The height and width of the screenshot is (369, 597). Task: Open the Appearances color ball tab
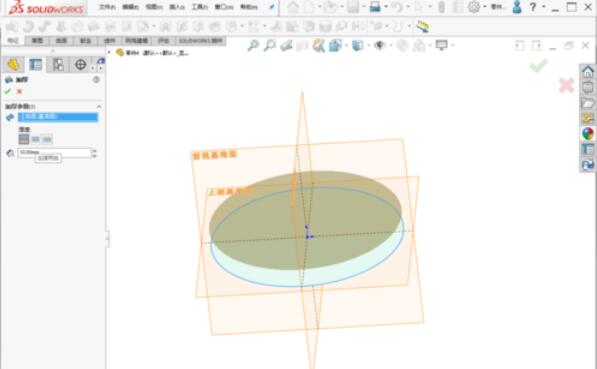(x=588, y=134)
